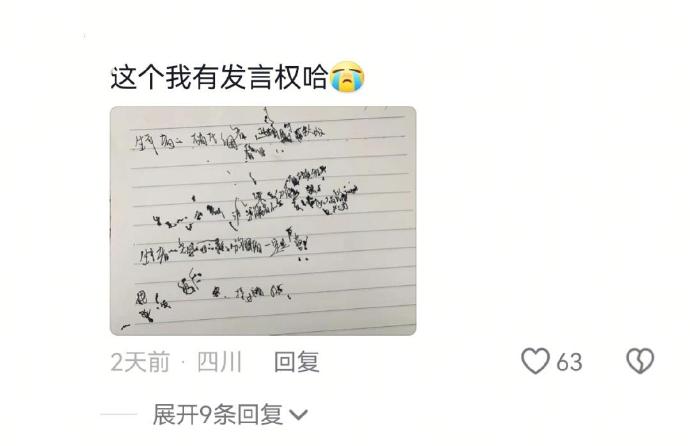Viewport: 690px width, 446px height.
Task: Click the dot separator between 2天前 and 四川
Action: pyautogui.click(x=184, y=363)
